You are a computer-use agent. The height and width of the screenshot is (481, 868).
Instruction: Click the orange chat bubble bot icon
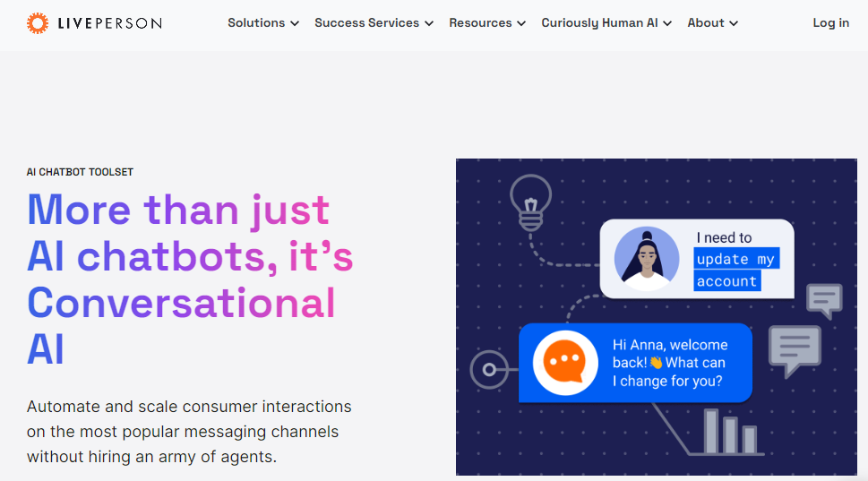coord(565,363)
